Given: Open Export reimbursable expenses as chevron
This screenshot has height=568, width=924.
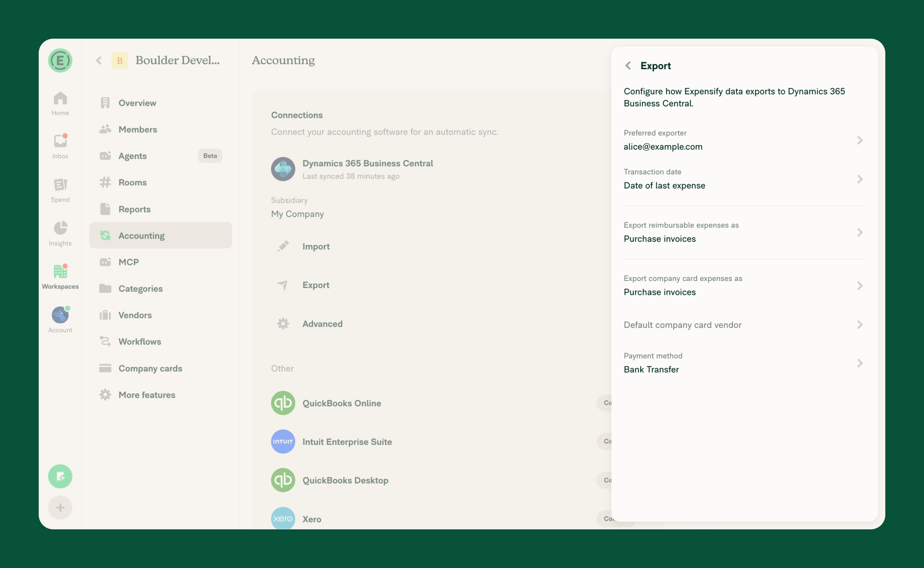Looking at the screenshot, I should 860,232.
